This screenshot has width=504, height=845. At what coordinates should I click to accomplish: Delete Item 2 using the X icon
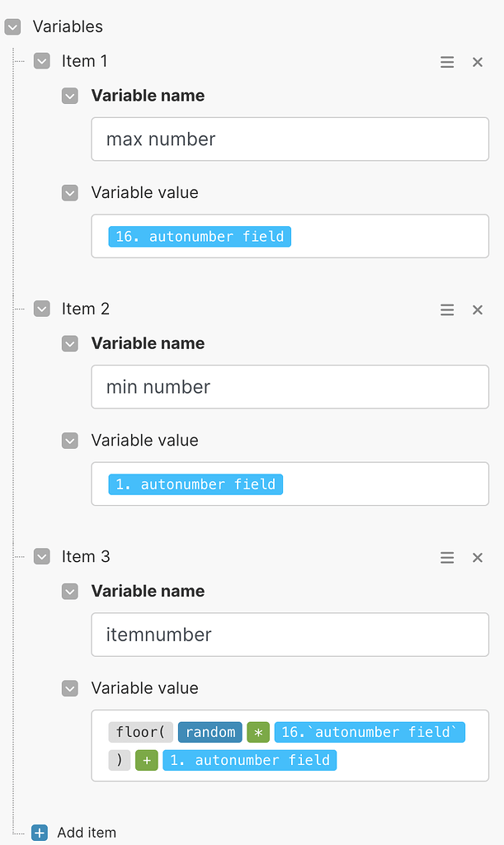pyautogui.click(x=478, y=309)
